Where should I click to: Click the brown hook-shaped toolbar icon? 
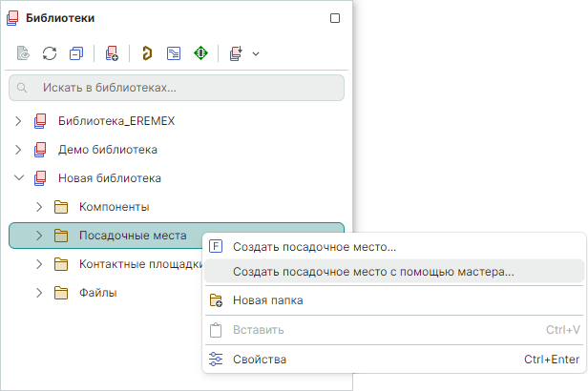tap(147, 53)
